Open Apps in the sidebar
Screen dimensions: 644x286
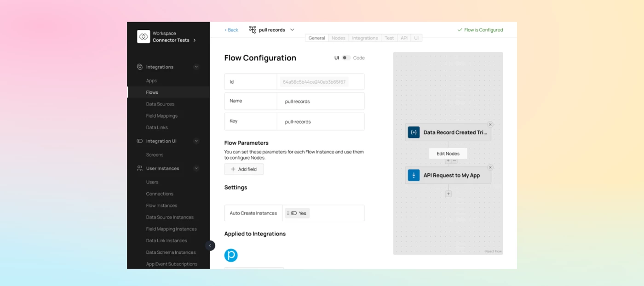pos(151,80)
